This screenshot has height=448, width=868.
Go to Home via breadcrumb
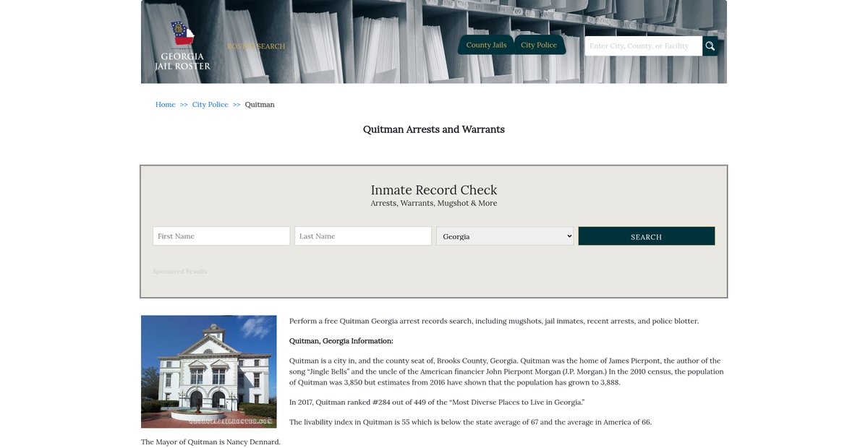(165, 105)
